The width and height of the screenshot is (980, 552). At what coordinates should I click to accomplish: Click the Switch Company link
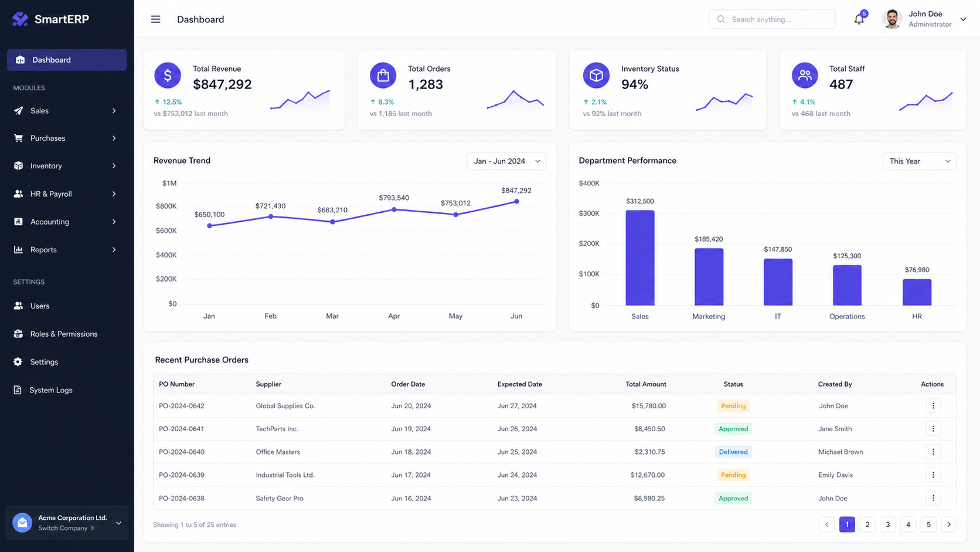(66, 528)
